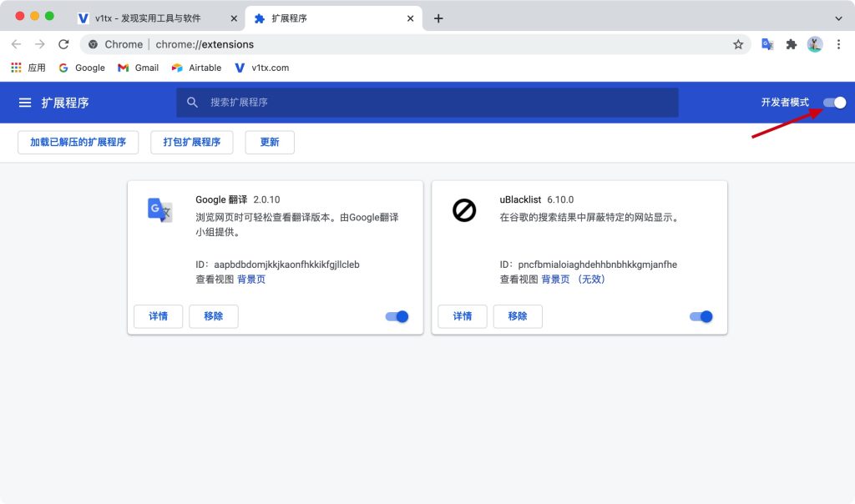Go back to the previous page

pyautogui.click(x=17, y=44)
